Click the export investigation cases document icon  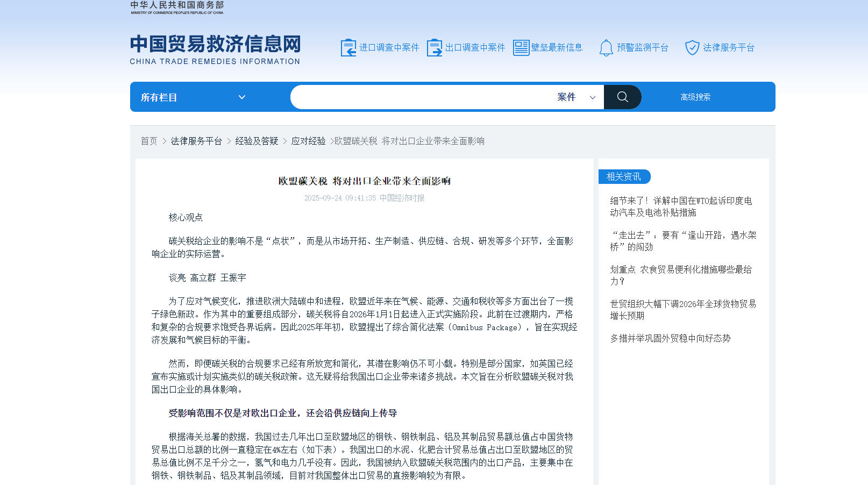(434, 48)
